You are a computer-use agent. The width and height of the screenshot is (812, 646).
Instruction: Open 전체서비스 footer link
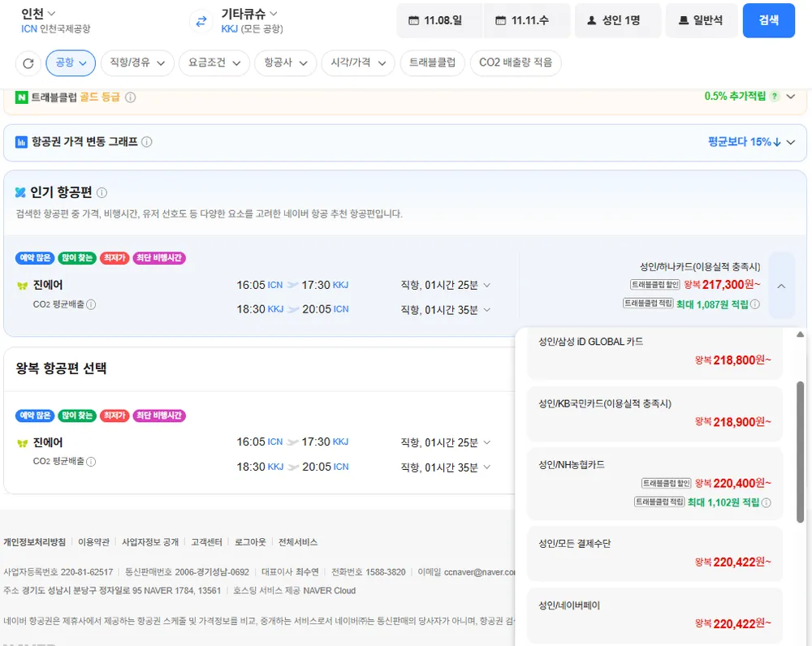(298, 542)
